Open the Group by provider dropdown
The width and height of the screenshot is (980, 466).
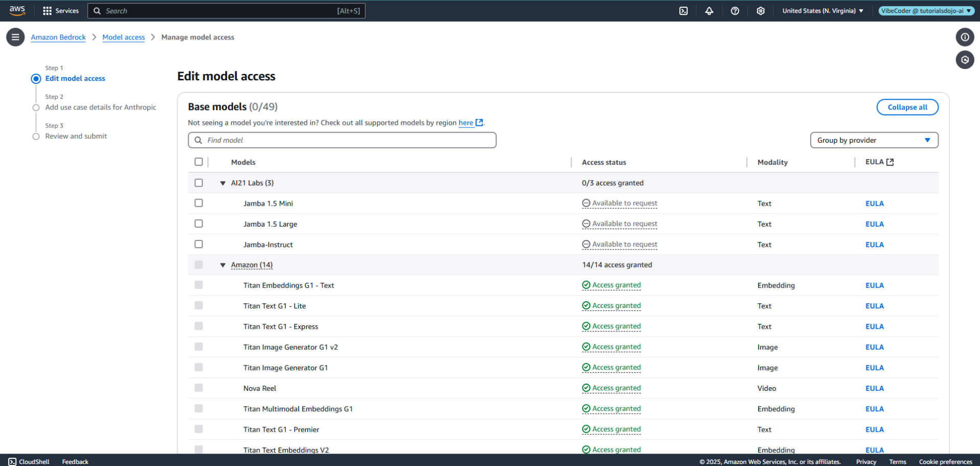click(x=874, y=140)
